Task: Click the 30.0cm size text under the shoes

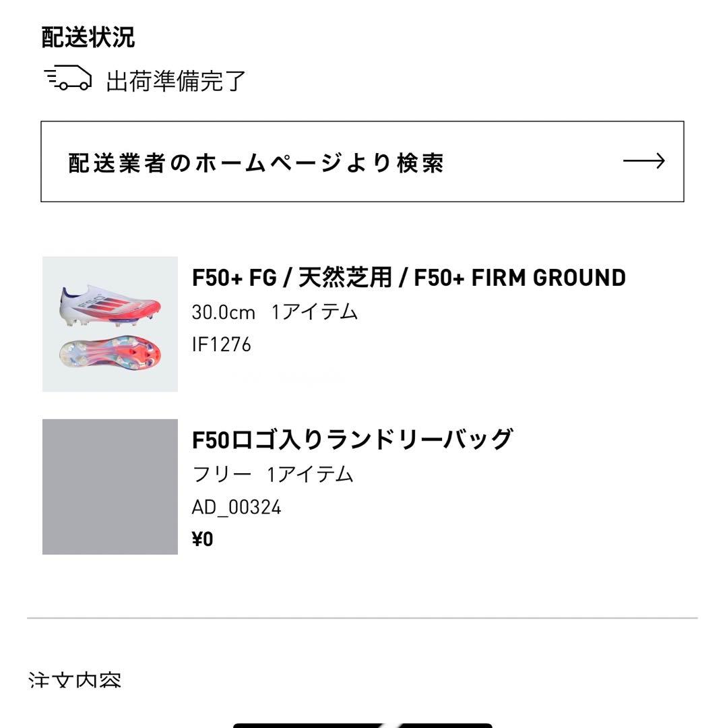Action: click(x=222, y=312)
